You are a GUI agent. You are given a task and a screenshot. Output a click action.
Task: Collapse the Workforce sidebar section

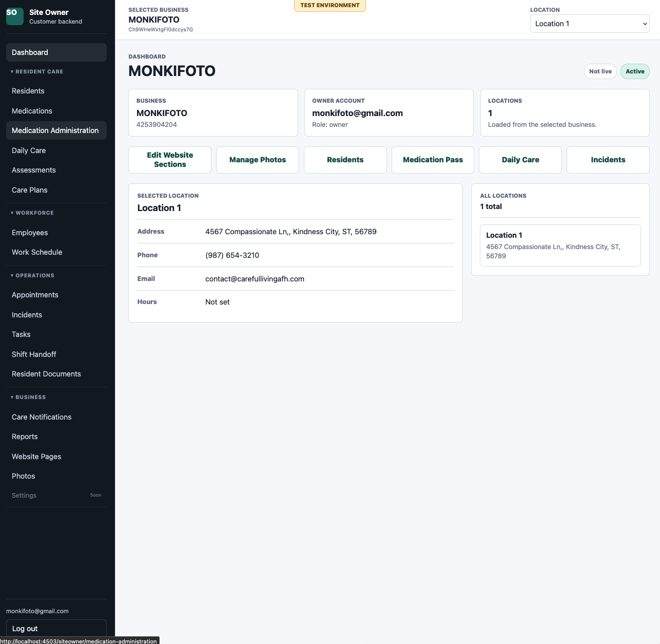click(x=32, y=213)
